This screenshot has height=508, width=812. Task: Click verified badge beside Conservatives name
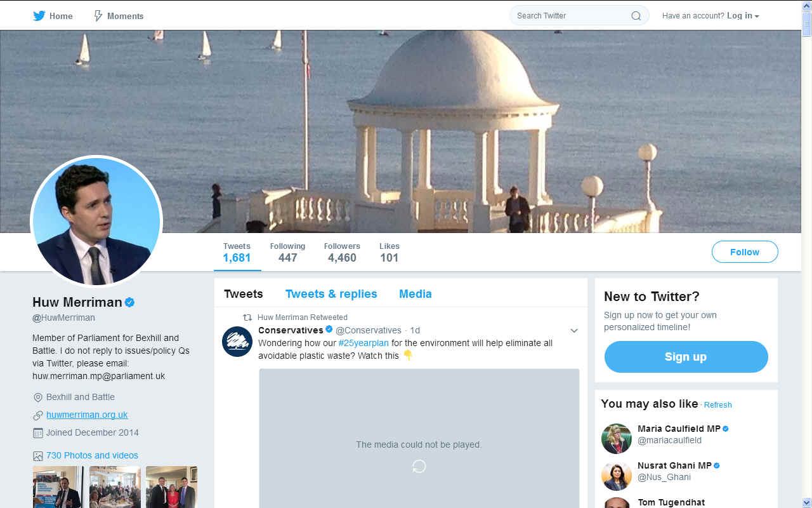pos(329,330)
